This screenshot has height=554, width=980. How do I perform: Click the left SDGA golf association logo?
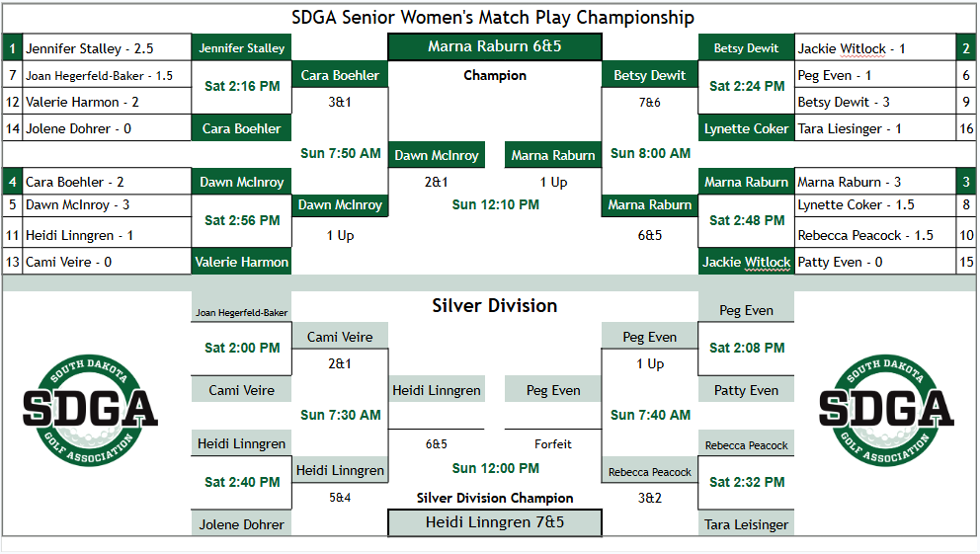[90, 411]
